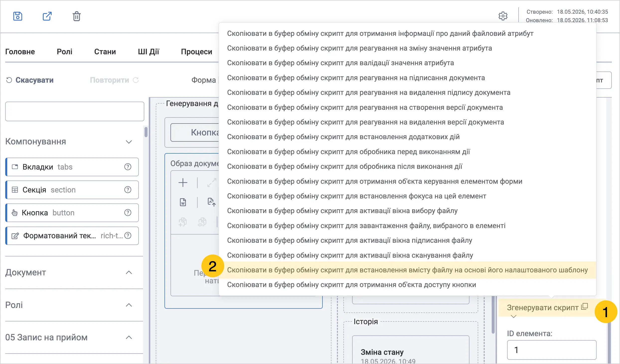This screenshot has width=620, height=364.
Task: Click the Форматований текст rich-text component
Action: coord(72,236)
